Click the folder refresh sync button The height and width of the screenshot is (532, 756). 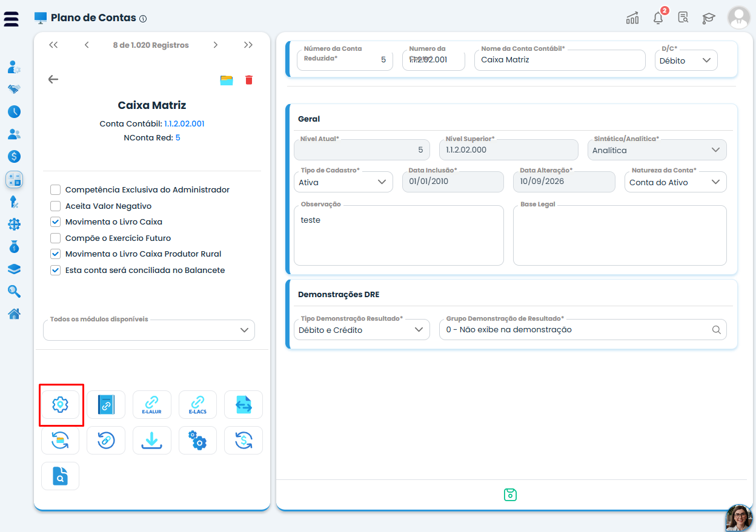[60, 440]
